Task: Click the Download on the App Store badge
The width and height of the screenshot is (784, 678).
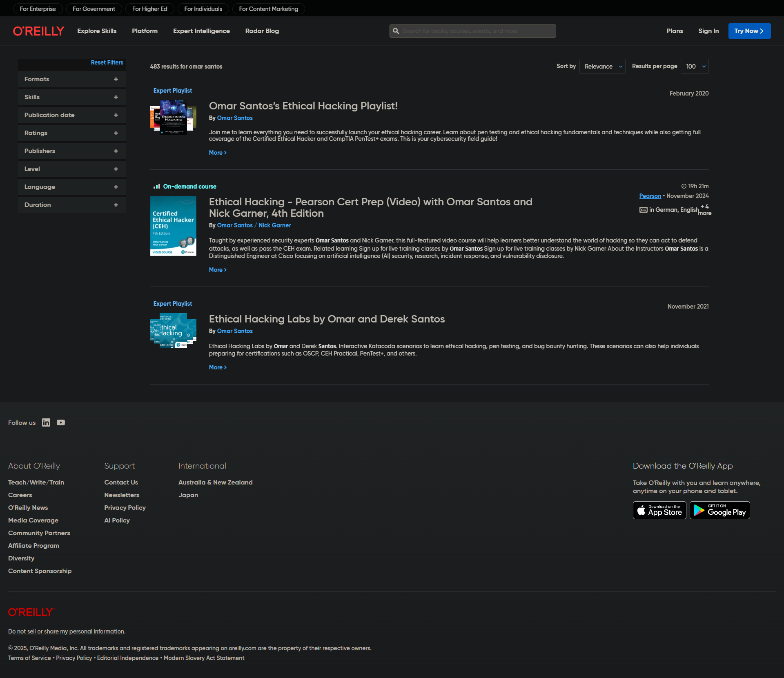Action: [659, 510]
